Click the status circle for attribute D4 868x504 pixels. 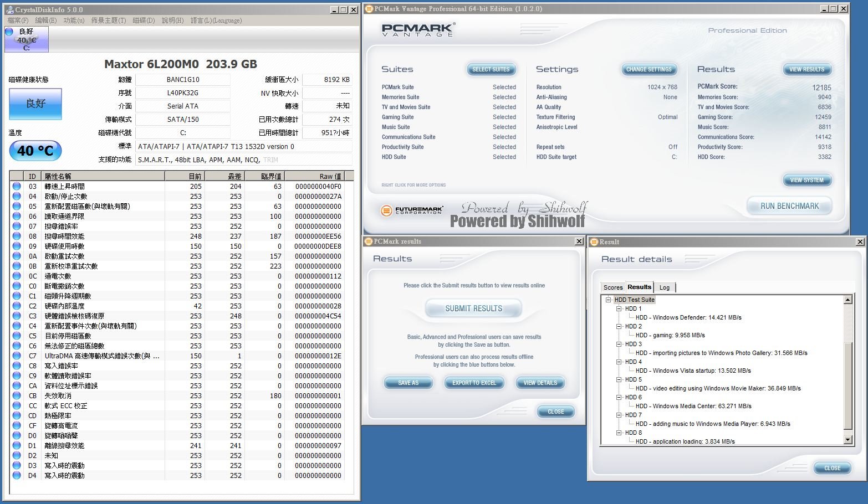17,476
